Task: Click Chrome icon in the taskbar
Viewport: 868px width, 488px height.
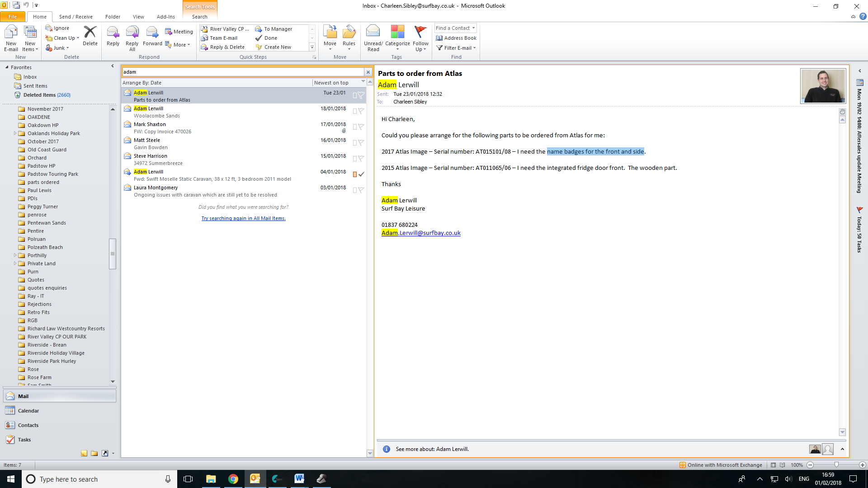Action: [x=233, y=479]
